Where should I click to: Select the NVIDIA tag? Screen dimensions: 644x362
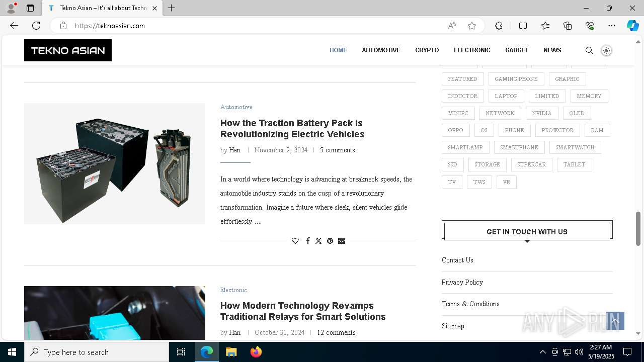pos(542,113)
